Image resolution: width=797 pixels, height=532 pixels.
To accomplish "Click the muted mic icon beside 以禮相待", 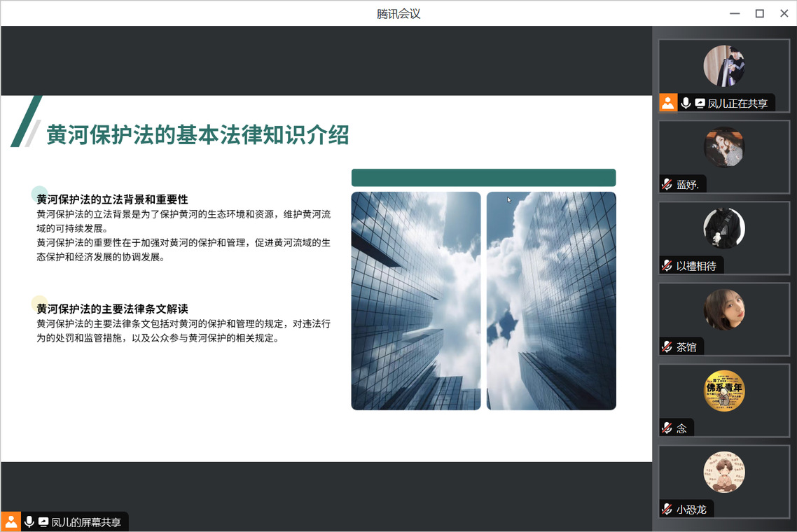I will [667, 266].
